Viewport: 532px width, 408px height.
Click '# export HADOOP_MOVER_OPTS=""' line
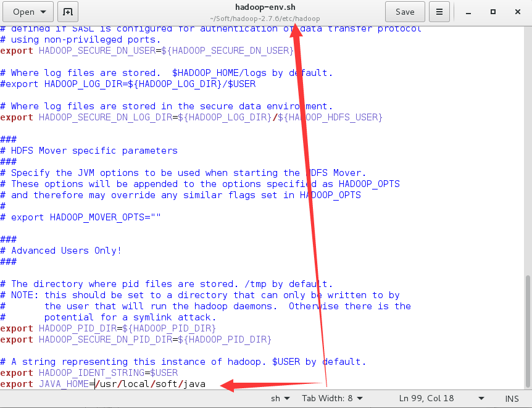(x=80, y=217)
